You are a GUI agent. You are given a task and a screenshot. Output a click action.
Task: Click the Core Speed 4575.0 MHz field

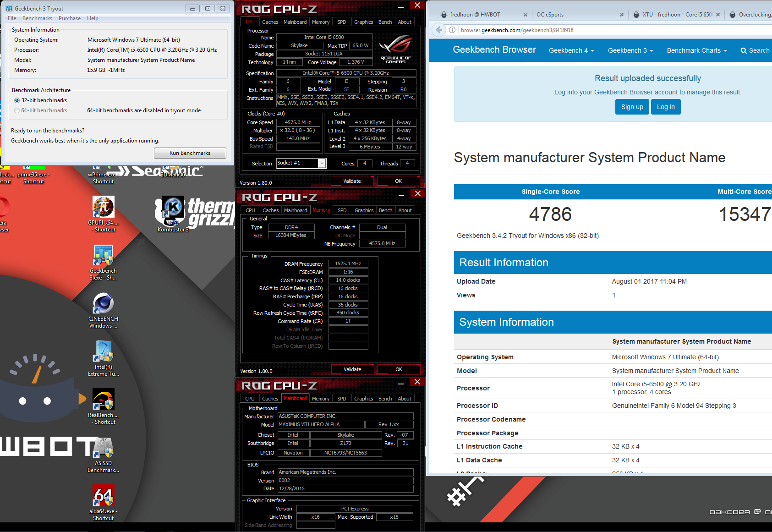point(298,122)
